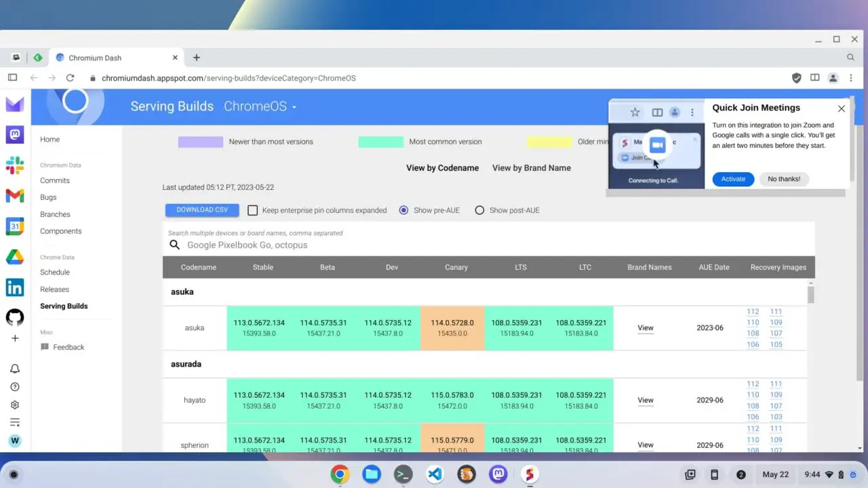Click the device name search field
The image size is (868, 488).
pos(488,245)
